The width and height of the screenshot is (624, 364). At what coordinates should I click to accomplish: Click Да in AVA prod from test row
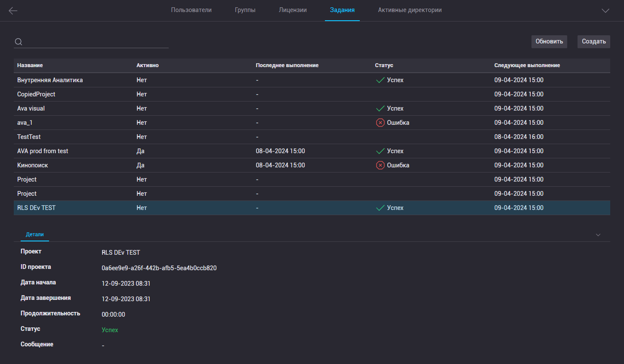click(140, 151)
